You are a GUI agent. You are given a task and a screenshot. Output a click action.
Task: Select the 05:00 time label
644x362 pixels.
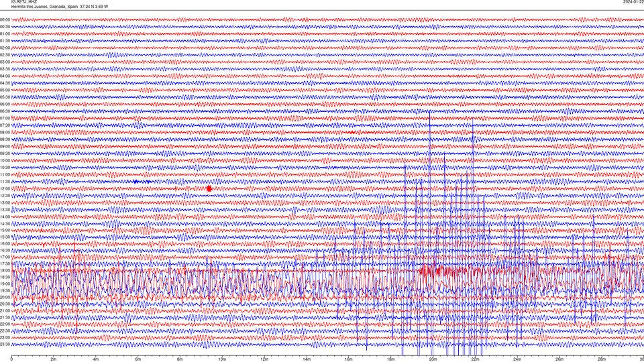pyautogui.click(x=5, y=90)
